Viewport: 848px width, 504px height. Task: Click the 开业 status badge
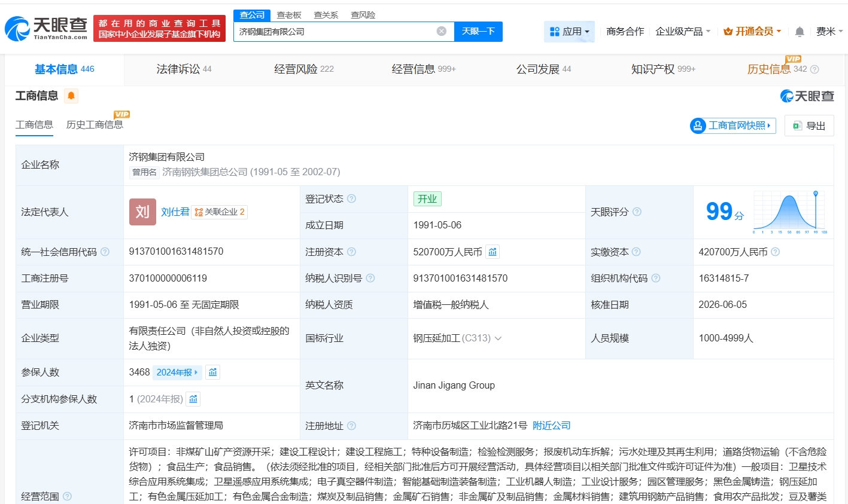tap(427, 198)
